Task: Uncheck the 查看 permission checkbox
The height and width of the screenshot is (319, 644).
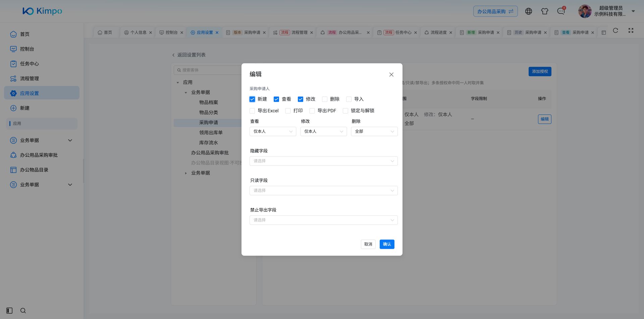Action: (276, 99)
